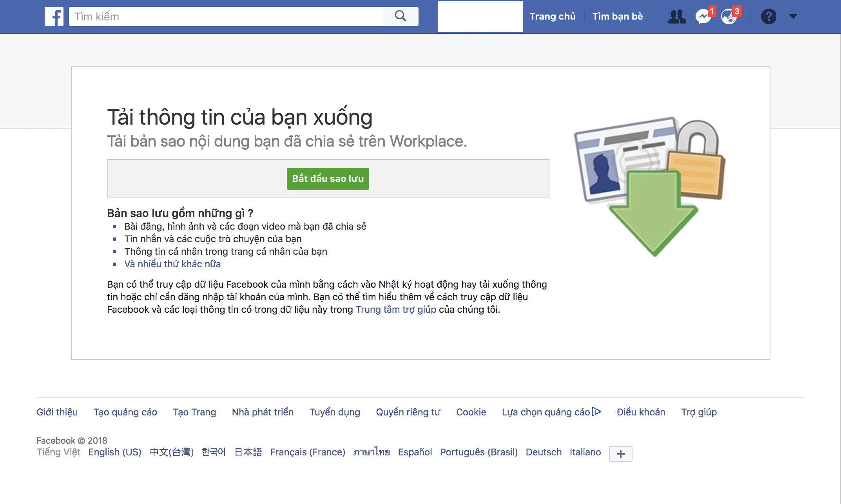Image resolution: width=841 pixels, height=504 pixels.
Task: Click the Bắt đầu sao lưu button
Action: pyautogui.click(x=328, y=179)
